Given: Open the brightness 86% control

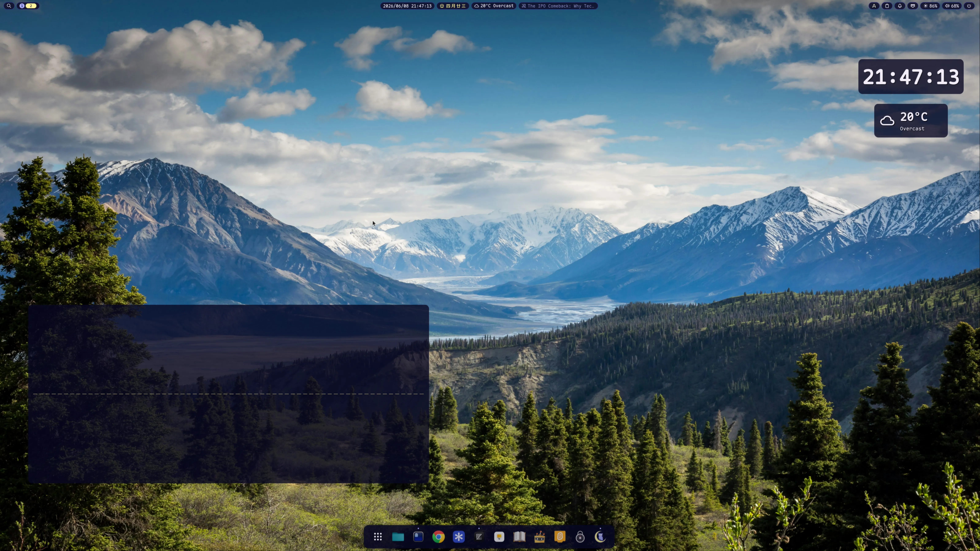Looking at the screenshot, I should 930,6.
